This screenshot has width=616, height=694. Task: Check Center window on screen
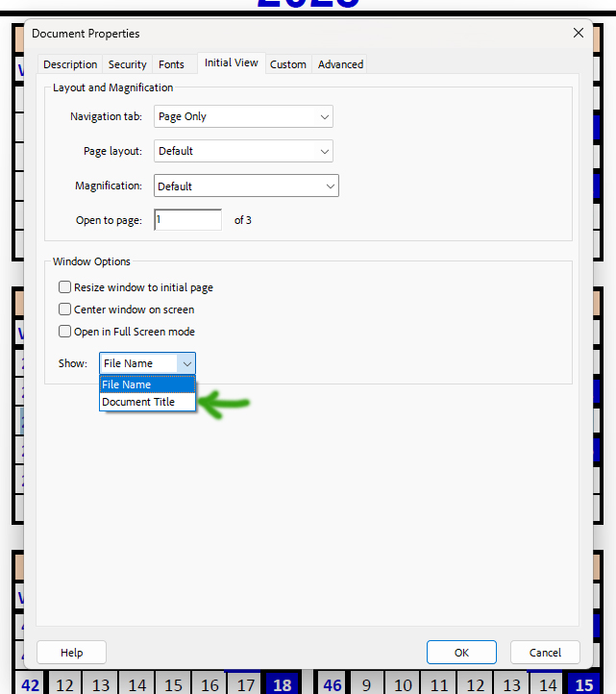pyautogui.click(x=64, y=309)
